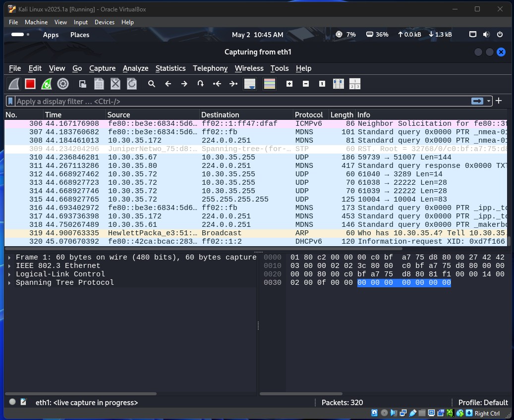The height and width of the screenshot is (420, 514).
Task: Go back in packet history
Action: pyautogui.click(x=168, y=84)
